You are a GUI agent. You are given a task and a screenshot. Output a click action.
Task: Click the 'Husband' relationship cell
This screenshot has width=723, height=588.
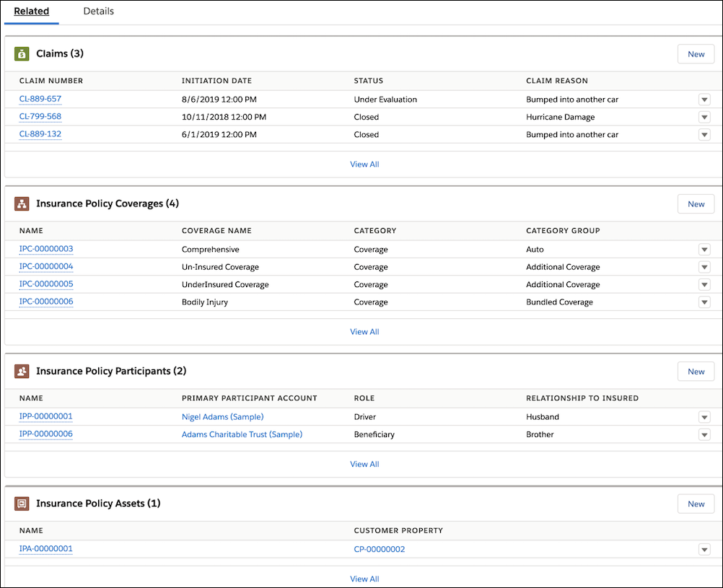(543, 417)
